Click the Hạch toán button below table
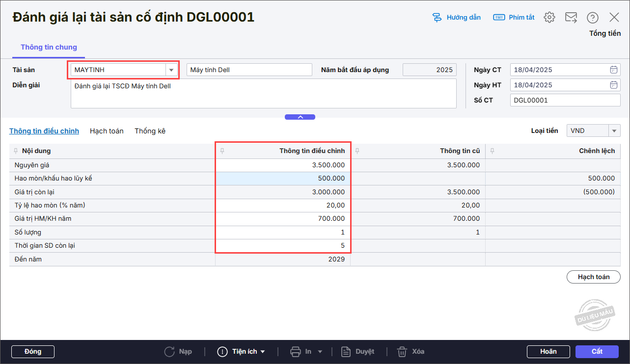 click(x=593, y=277)
